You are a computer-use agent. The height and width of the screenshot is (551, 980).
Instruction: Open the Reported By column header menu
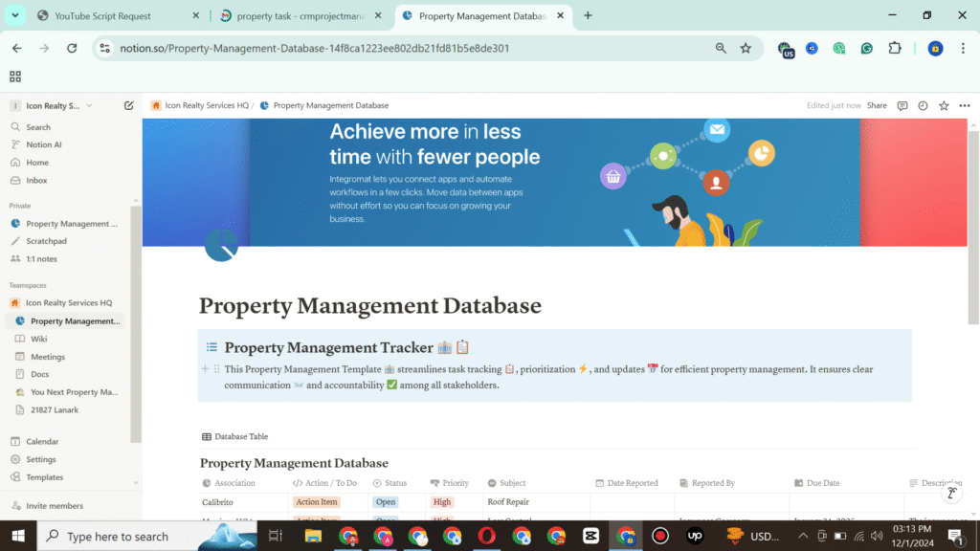(x=707, y=483)
